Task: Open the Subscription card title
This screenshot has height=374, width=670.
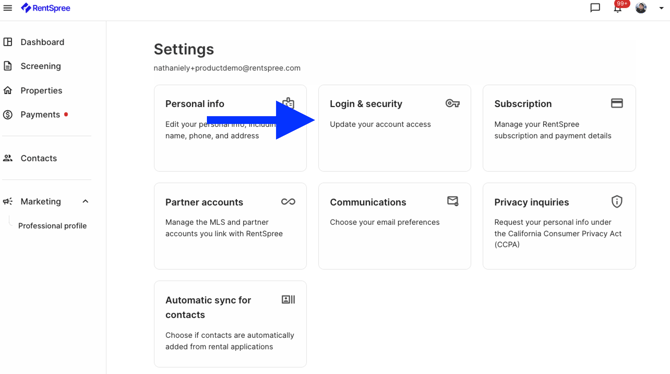Action: [523, 103]
